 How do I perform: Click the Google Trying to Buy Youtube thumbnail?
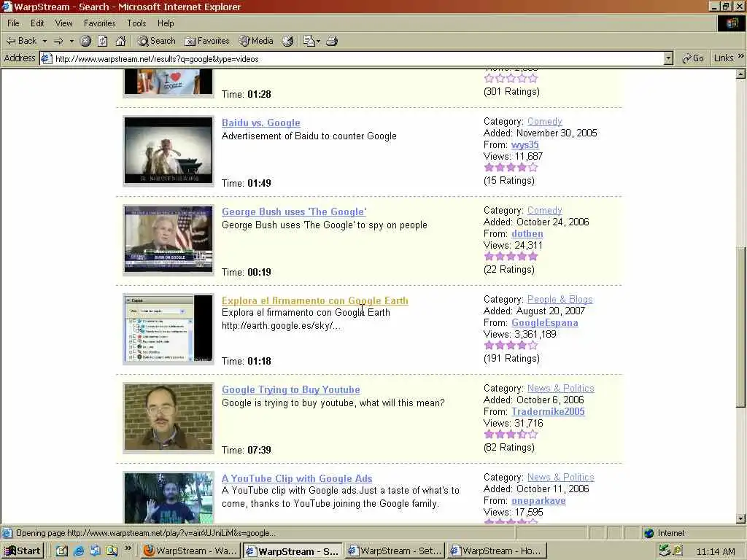click(169, 418)
